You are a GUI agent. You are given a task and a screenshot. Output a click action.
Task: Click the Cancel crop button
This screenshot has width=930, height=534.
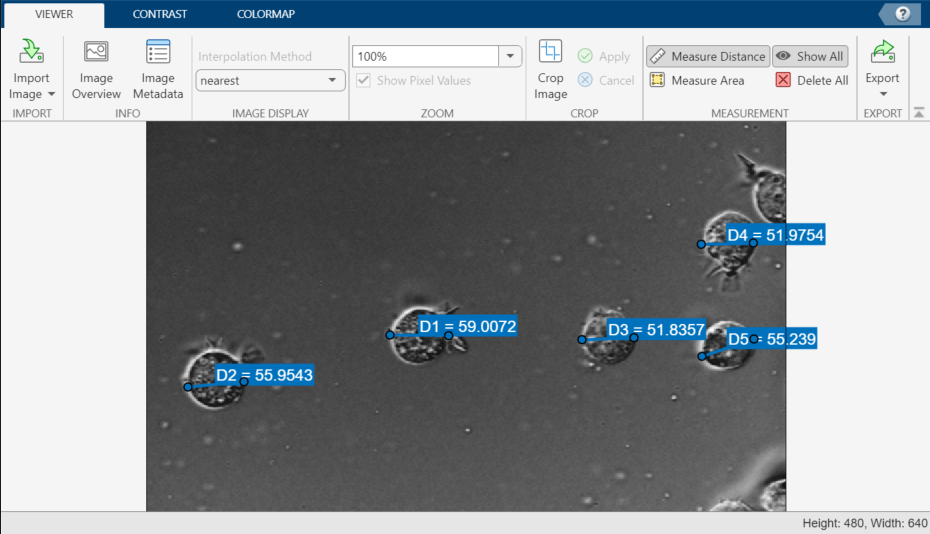[605, 80]
